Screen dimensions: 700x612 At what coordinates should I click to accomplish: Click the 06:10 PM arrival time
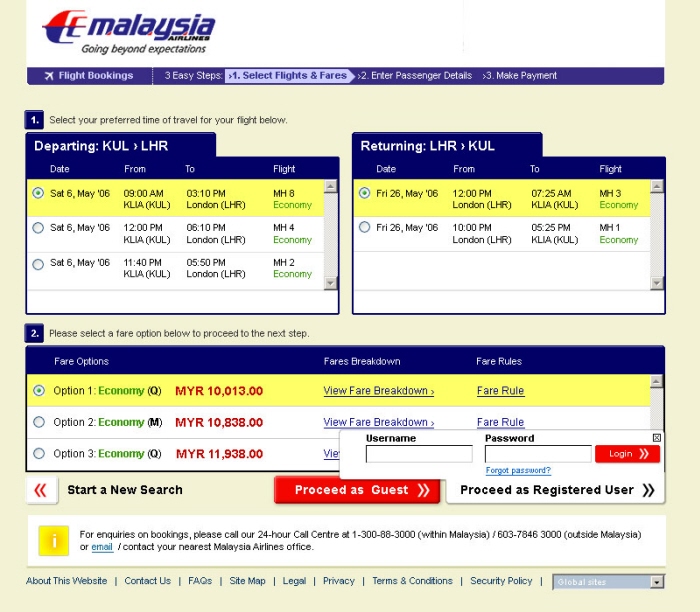[206, 228]
